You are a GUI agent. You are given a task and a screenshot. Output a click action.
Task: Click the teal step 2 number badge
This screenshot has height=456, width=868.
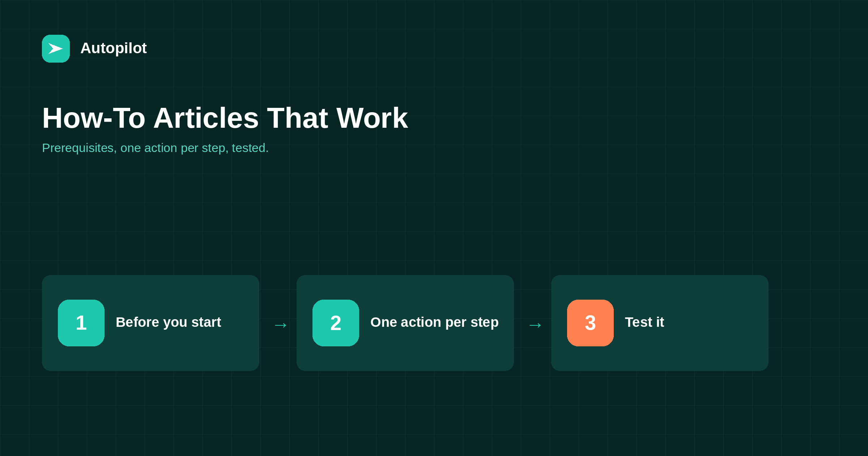pos(336,323)
